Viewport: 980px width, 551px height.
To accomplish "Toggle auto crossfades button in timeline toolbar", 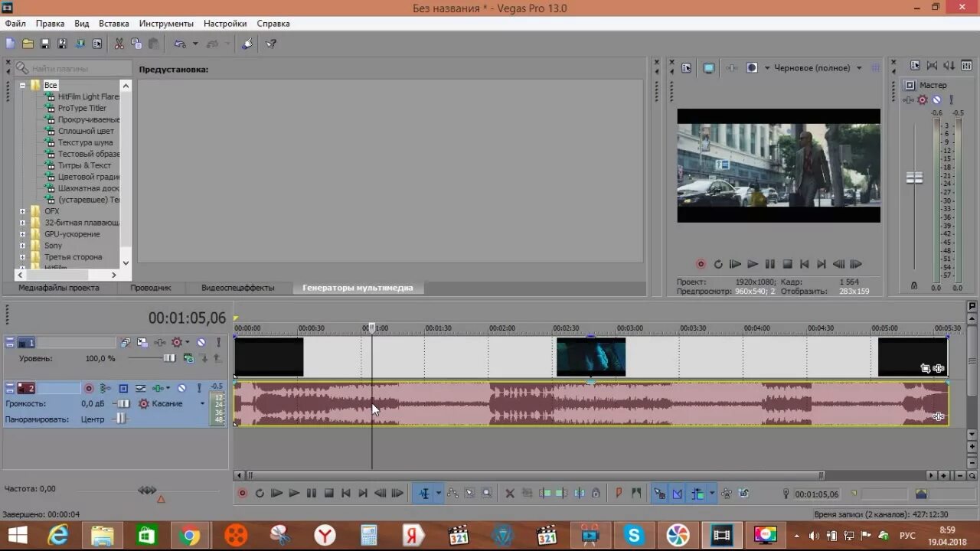I will point(678,494).
